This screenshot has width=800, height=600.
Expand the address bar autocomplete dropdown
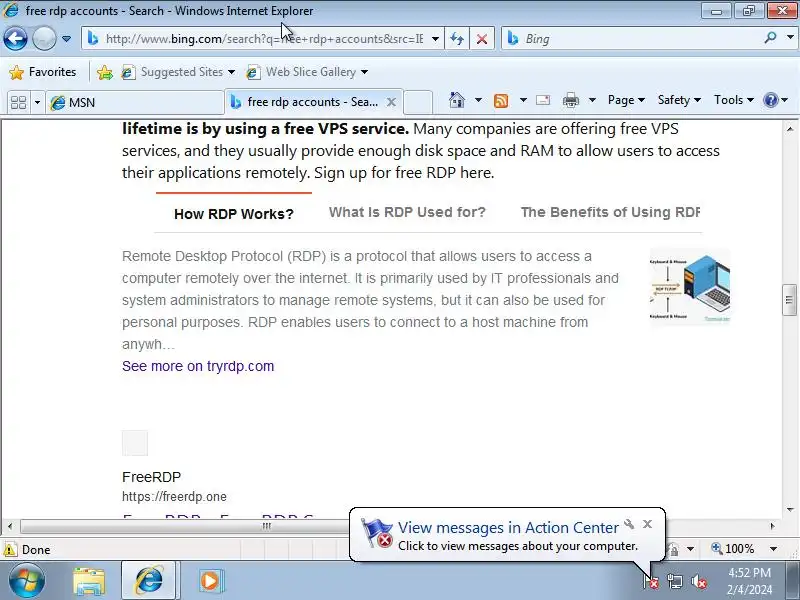[x=435, y=39]
